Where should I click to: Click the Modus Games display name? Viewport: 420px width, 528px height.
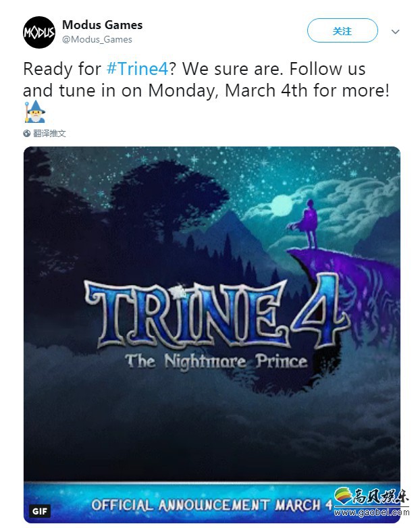tap(103, 25)
